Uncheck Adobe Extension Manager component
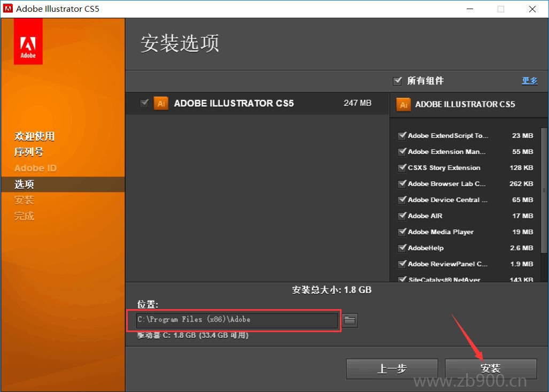This screenshot has height=392, width=549. point(402,152)
